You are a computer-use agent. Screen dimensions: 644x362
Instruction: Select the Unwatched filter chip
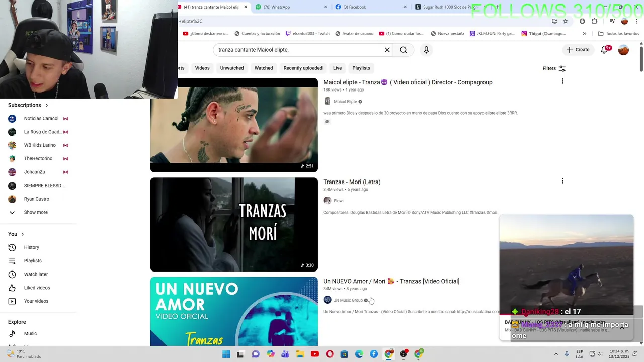(232, 68)
